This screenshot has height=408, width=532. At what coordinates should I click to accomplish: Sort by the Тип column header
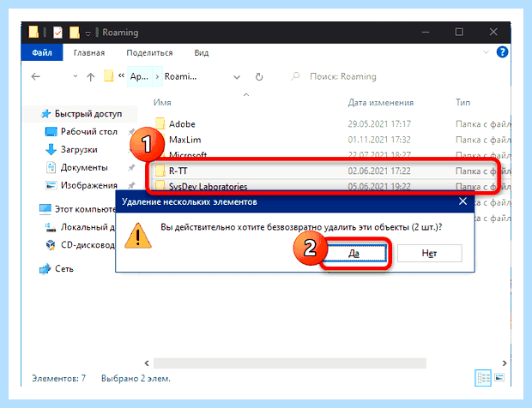462,102
